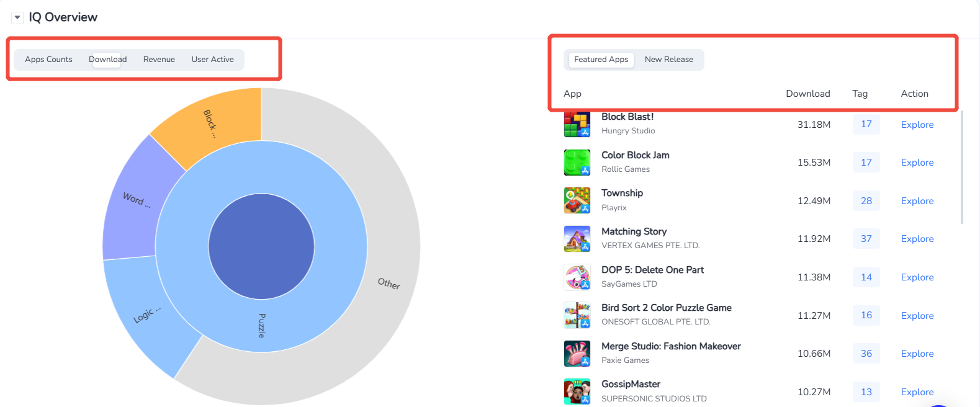Click the Download column header

[x=807, y=94]
